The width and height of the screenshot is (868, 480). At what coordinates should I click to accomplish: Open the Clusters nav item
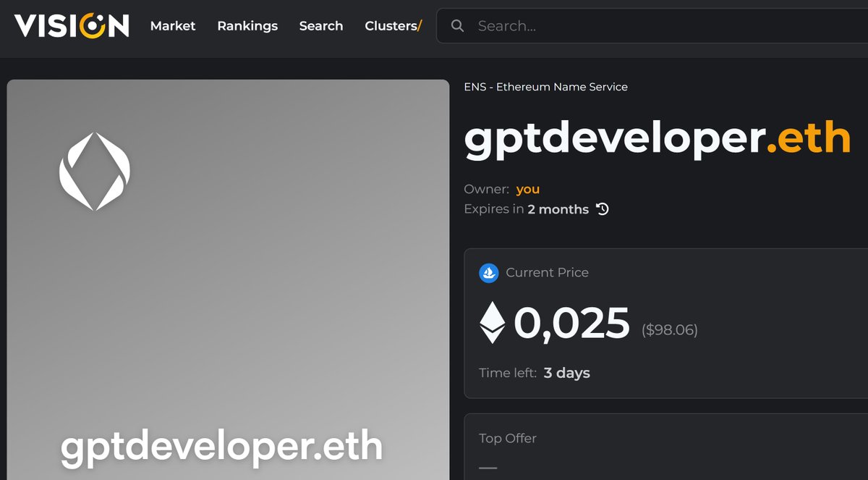coord(393,26)
